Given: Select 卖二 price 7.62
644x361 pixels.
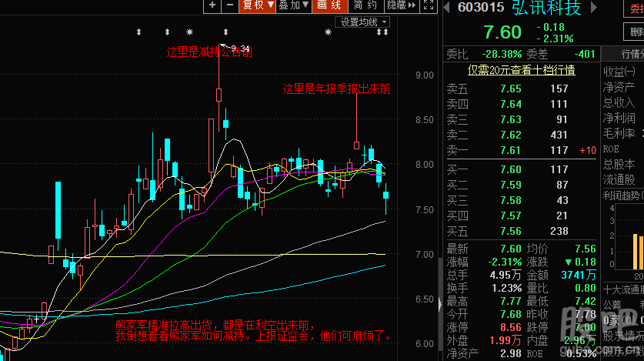Looking at the screenshot, I should click(x=511, y=135).
